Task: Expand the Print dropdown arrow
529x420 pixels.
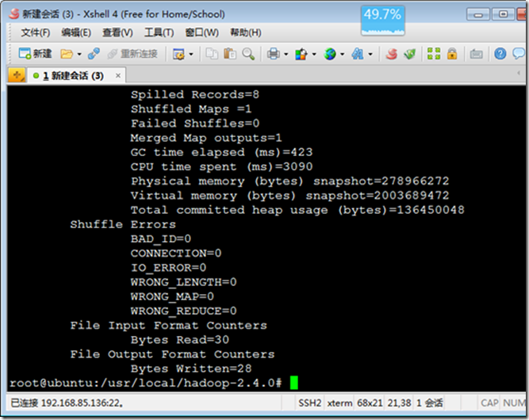Action: click(286, 54)
